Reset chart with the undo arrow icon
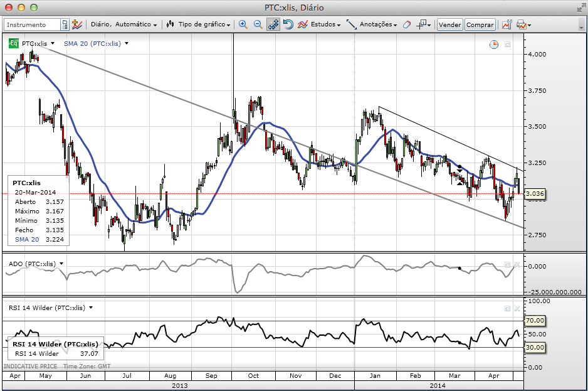The image size is (588, 391). 288,24
